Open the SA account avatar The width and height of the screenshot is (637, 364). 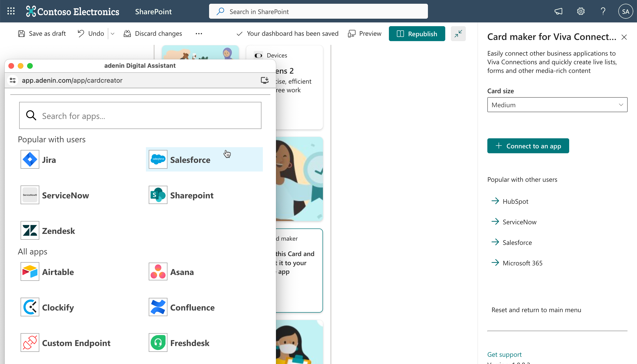[x=626, y=11]
